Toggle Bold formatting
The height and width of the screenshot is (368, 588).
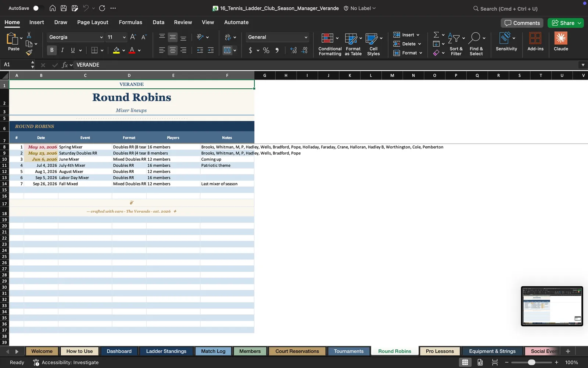click(x=52, y=50)
